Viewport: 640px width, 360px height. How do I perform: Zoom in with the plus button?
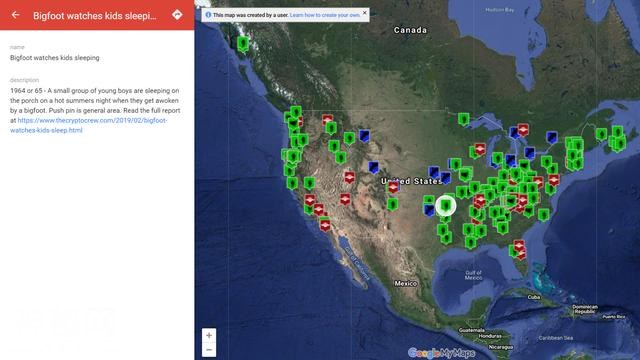coord(209,336)
